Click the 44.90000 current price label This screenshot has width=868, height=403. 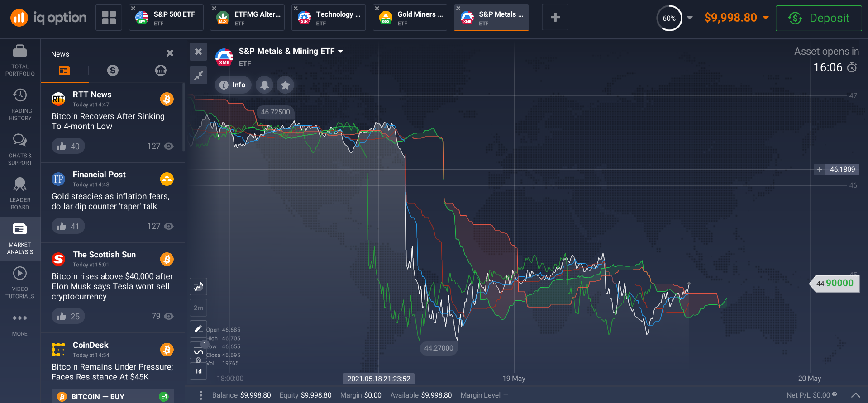pos(835,284)
